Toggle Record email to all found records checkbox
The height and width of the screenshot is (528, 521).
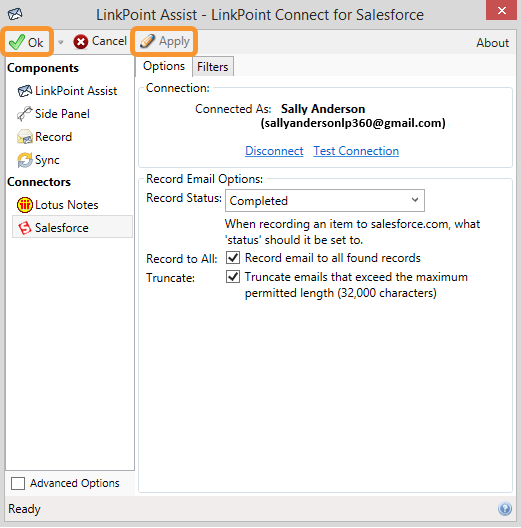click(233, 258)
